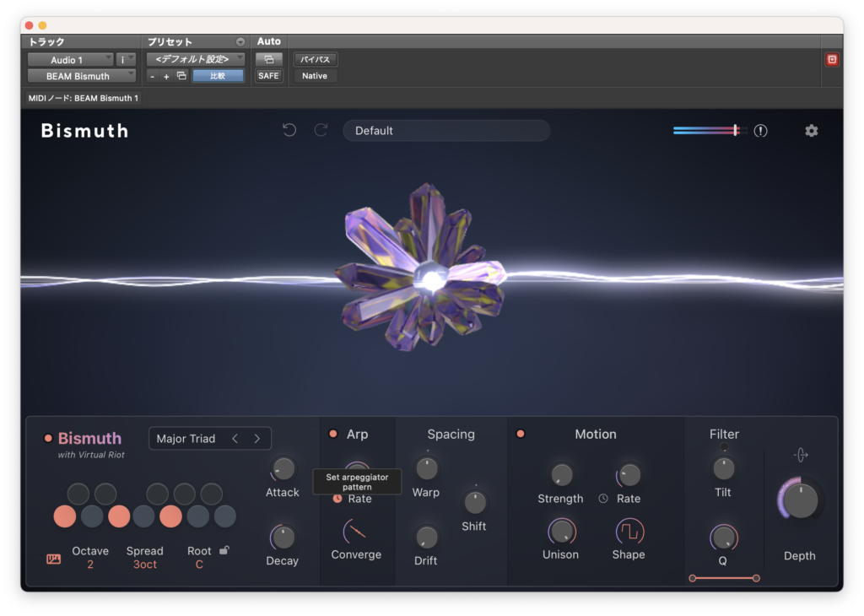The image size is (864, 616).
Task: Open the デフォルト設定 preset dropdown
Action: (196, 59)
